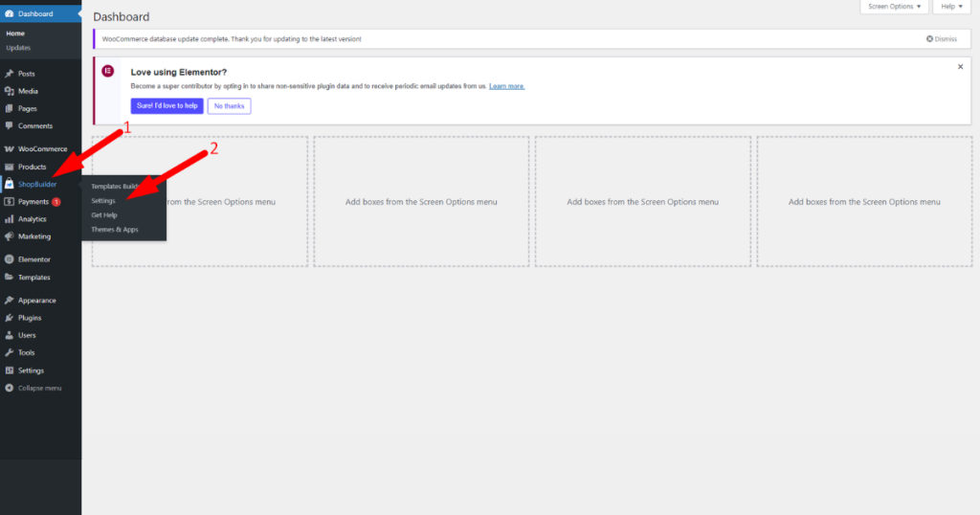This screenshot has width=980, height=515.
Task: Dismiss the WooCommerce update notice
Action: [x=942, y=38]
